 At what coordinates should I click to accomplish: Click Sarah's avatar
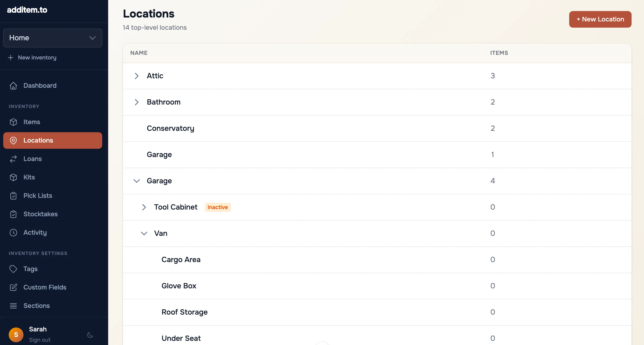coord(16,334)
